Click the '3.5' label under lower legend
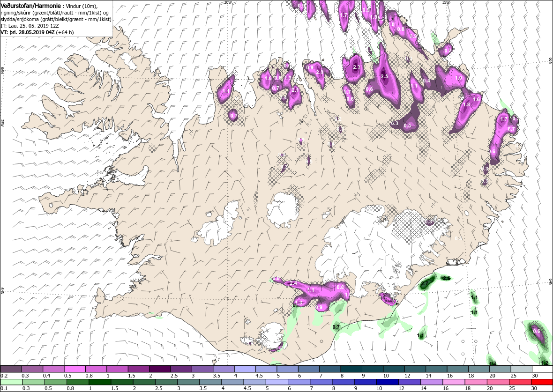553x392 pixels. 202,388
